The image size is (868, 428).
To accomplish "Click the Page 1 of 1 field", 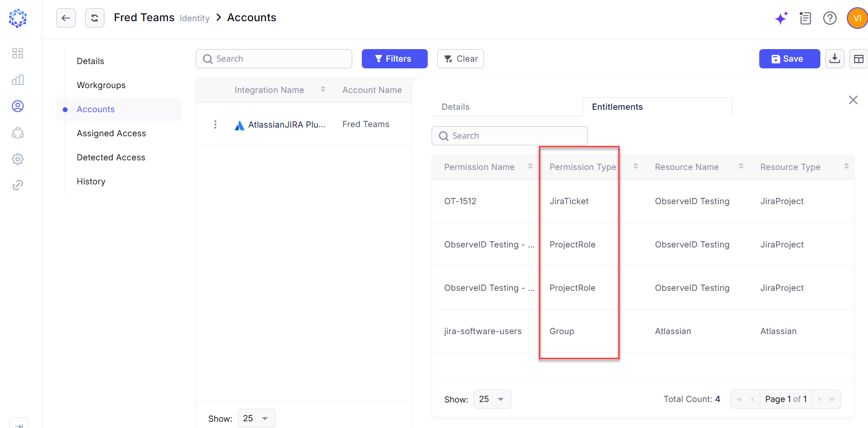I will click(x=786, y=399).
